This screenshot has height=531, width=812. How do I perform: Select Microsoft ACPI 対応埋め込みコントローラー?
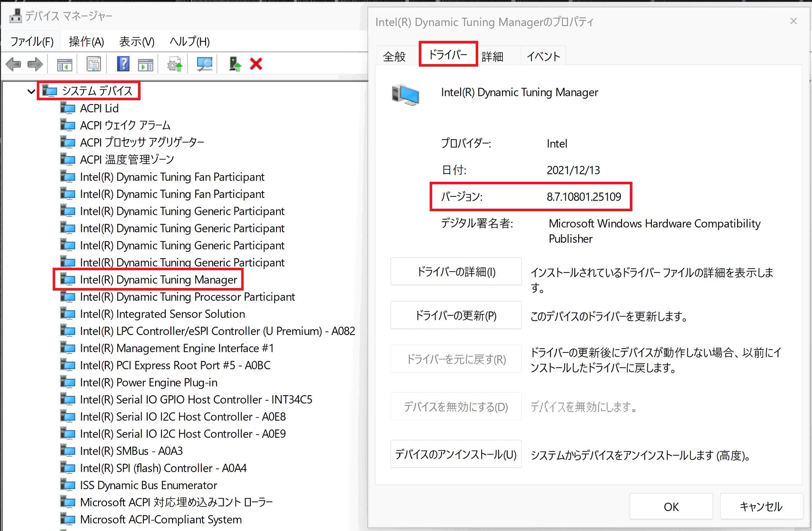point(176,502)
